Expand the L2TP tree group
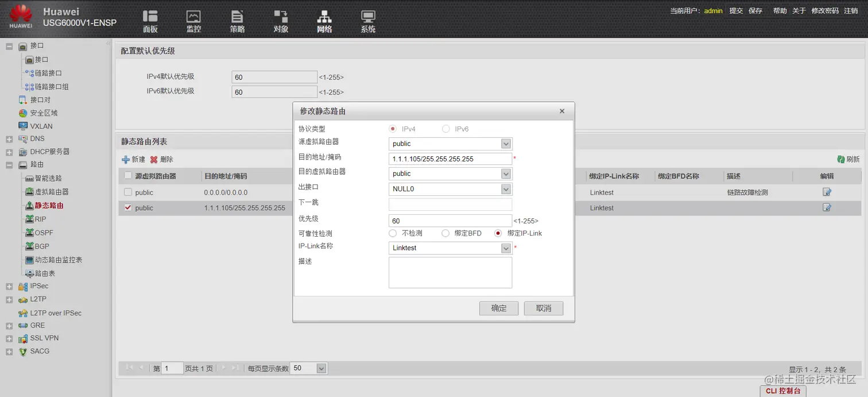Screen dimensions: 868x397 tap(9, 300)
